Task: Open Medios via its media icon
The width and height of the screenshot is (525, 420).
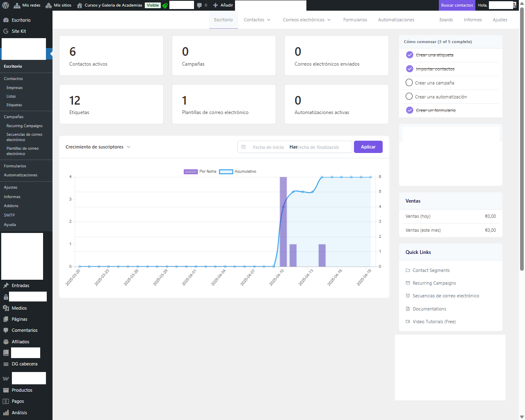Action: pyautogui.click(x=6, y=308)
